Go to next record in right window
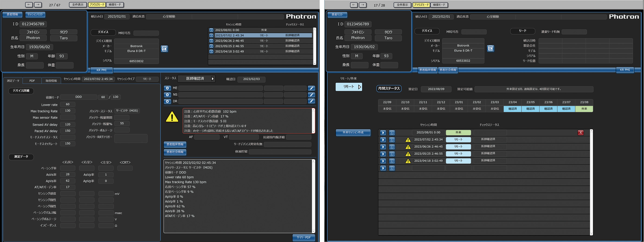The image size is (644, 242). [x=363, y=5]
